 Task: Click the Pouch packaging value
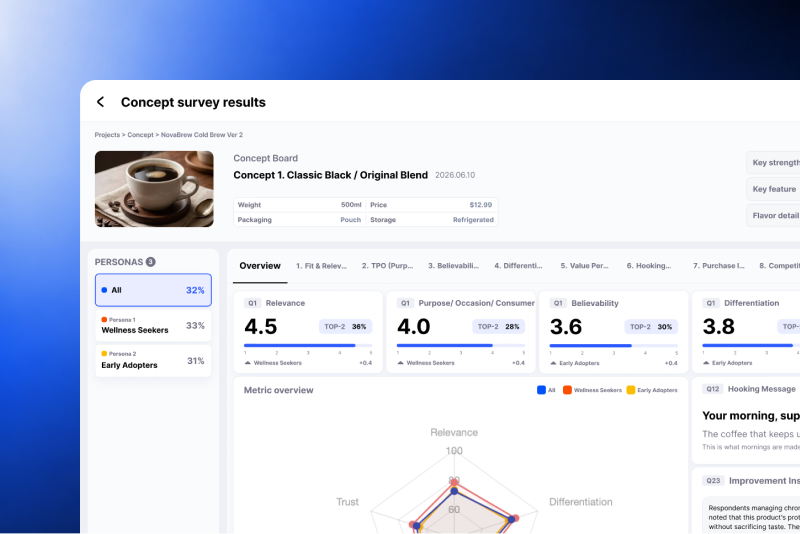point(351,220)
